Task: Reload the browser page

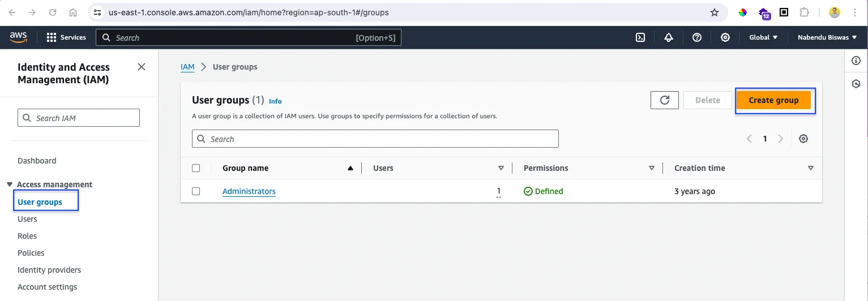Action: pyautogui.click(x=53, y=12)
